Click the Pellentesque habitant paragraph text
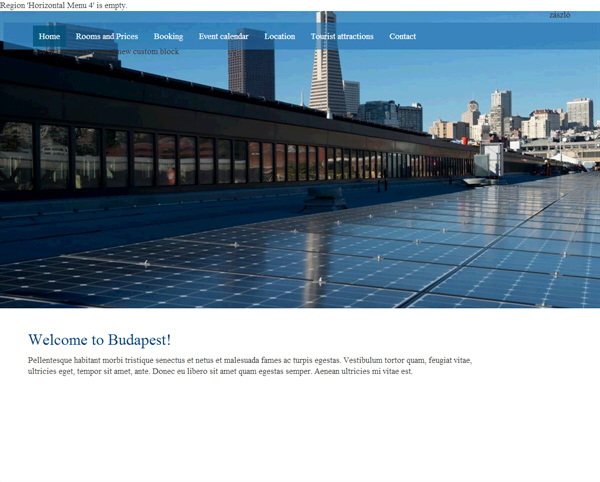This screenshot has height=482, width=600. (x=250, y=365)
